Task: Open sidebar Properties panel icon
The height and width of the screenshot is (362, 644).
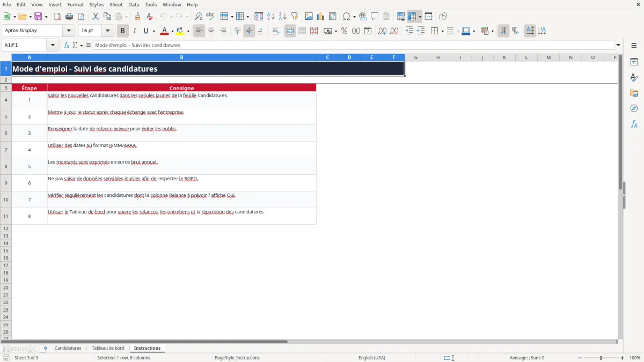Action: pos(634,62)
